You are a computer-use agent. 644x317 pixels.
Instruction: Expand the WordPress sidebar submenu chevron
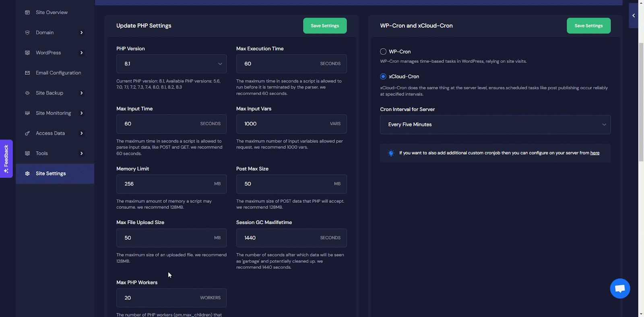82,53
